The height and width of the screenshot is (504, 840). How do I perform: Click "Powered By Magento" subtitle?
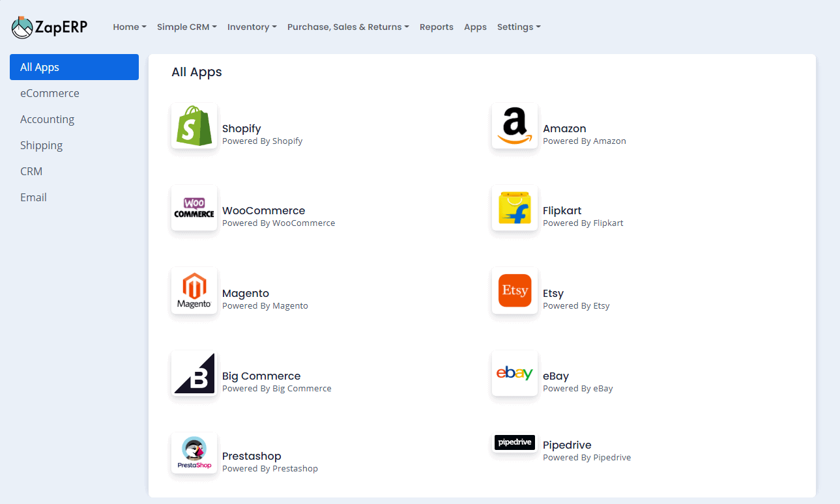click(265, 305)
